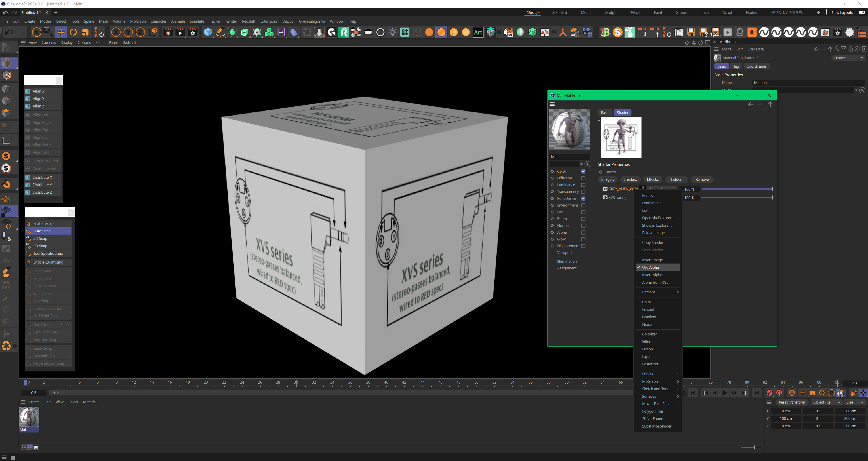Enable the Alpha channel checkbox
The height and width of the screenshot is (461, 868).
[583, 232]
